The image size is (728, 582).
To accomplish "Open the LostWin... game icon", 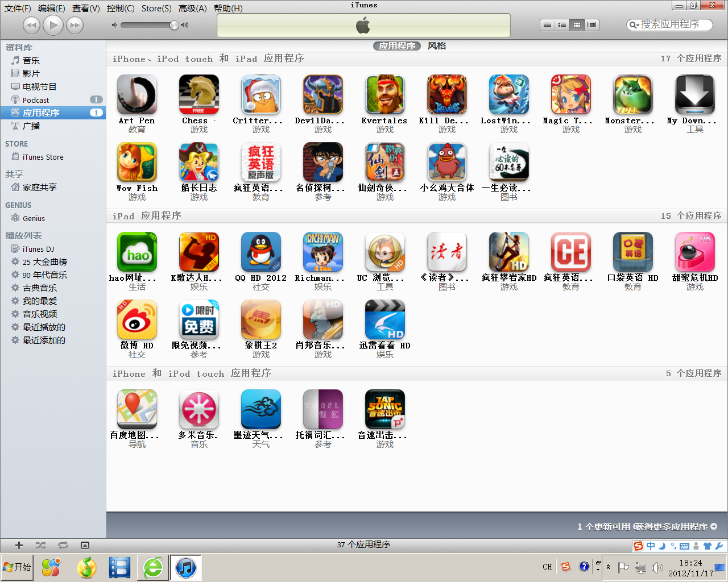I will [508, 95].
